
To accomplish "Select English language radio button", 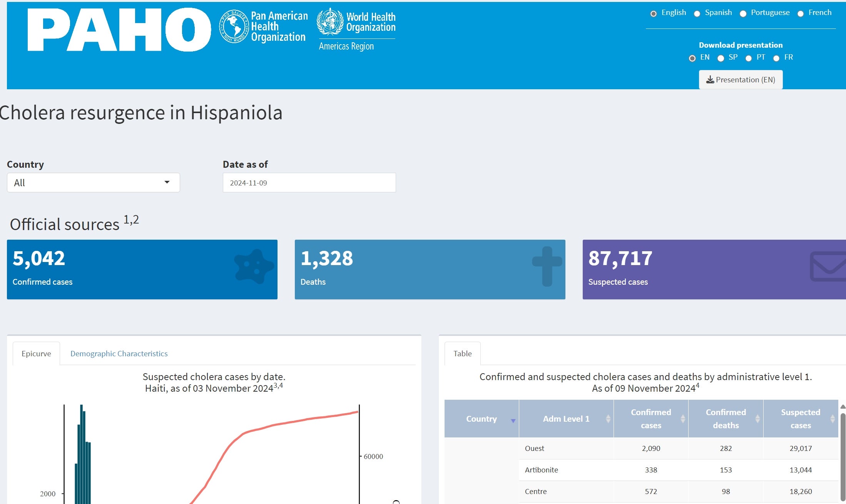I will click(x=653, y=13).
